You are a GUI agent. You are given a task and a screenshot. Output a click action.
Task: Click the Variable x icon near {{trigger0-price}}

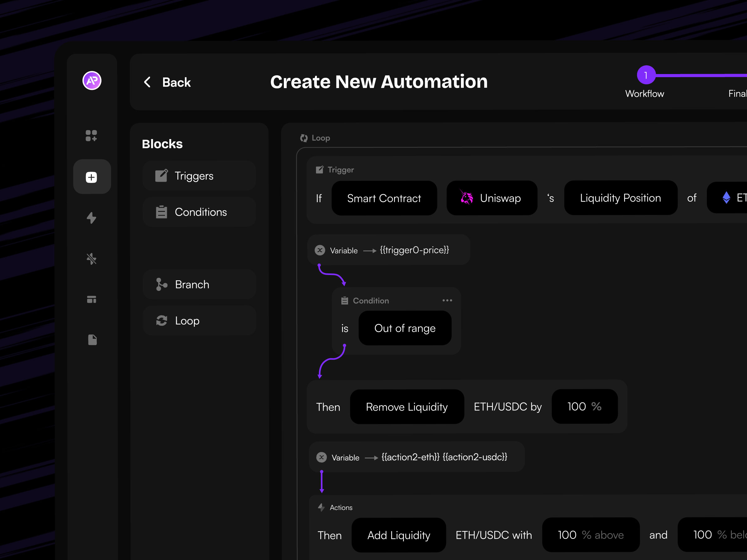point(319,250)
